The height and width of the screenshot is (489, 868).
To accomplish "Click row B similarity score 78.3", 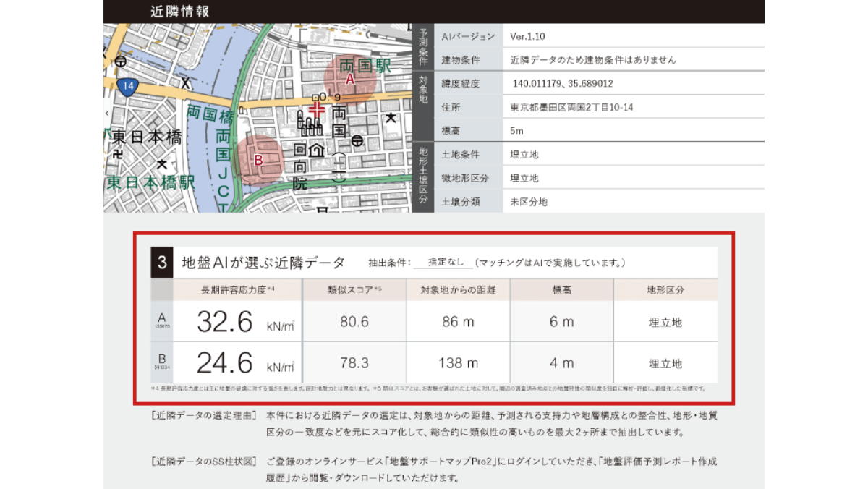I will (355, 363).
